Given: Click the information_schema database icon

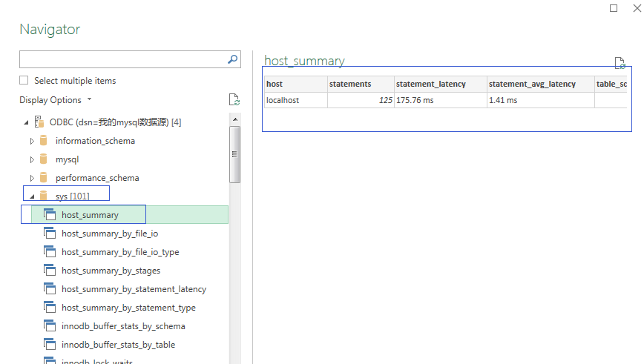Looking at the screenshot, I should click(x=44, y=140).
